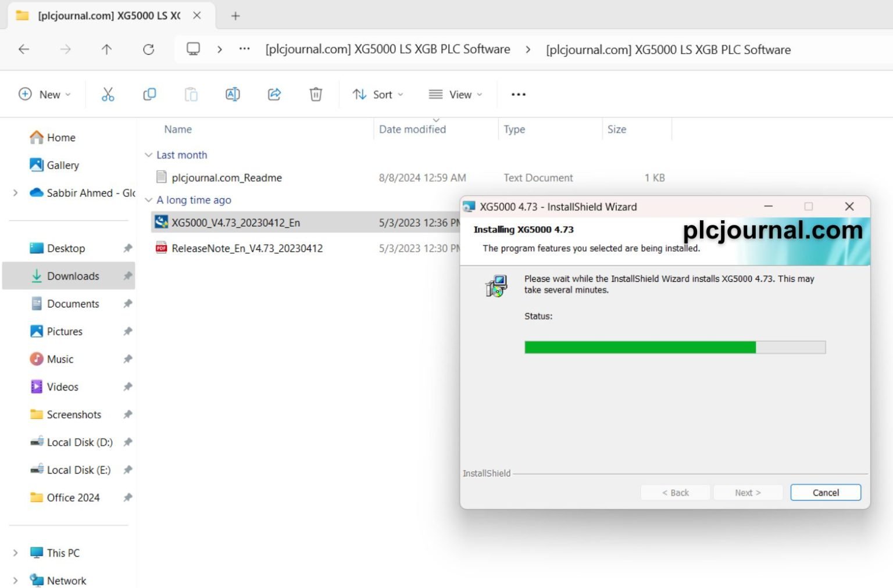Open a new File Explorer tab
The image size is (893, 588).
pyautogui.click(x=235, y=16)
